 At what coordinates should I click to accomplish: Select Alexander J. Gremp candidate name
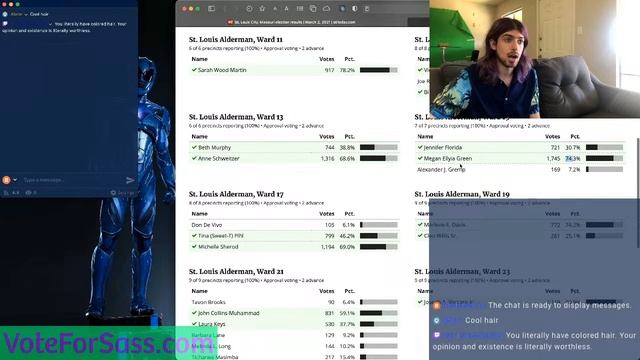click(441, 169)
